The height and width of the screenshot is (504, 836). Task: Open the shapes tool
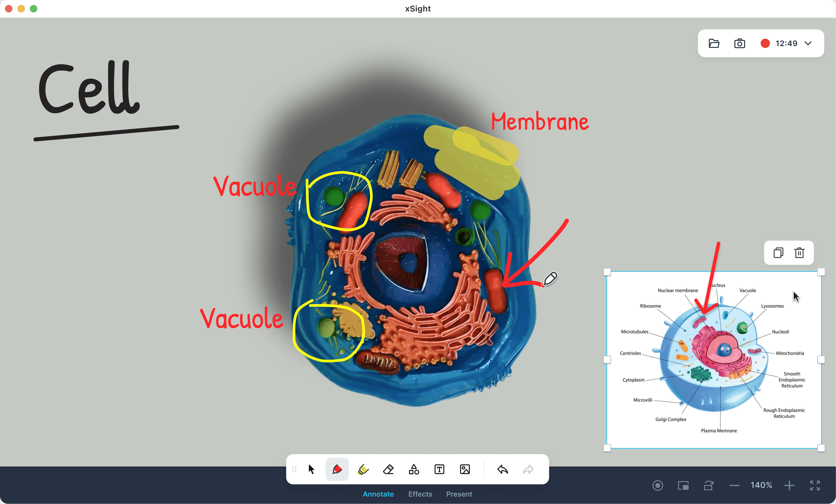414,470
